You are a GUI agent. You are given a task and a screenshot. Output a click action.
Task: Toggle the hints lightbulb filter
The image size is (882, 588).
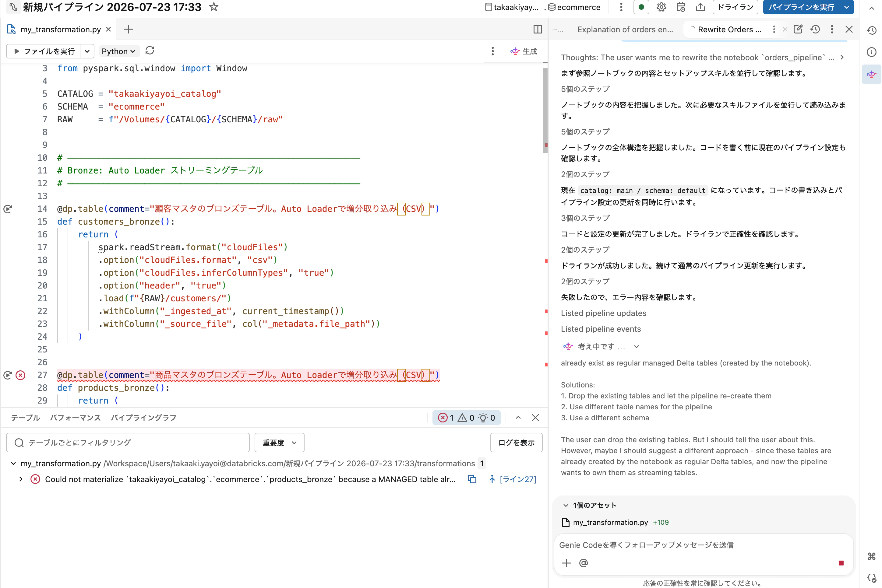click(487, 417)
